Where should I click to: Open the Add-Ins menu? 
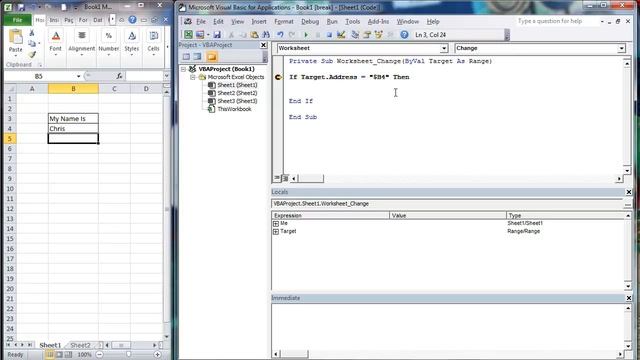tap(378, 21)
